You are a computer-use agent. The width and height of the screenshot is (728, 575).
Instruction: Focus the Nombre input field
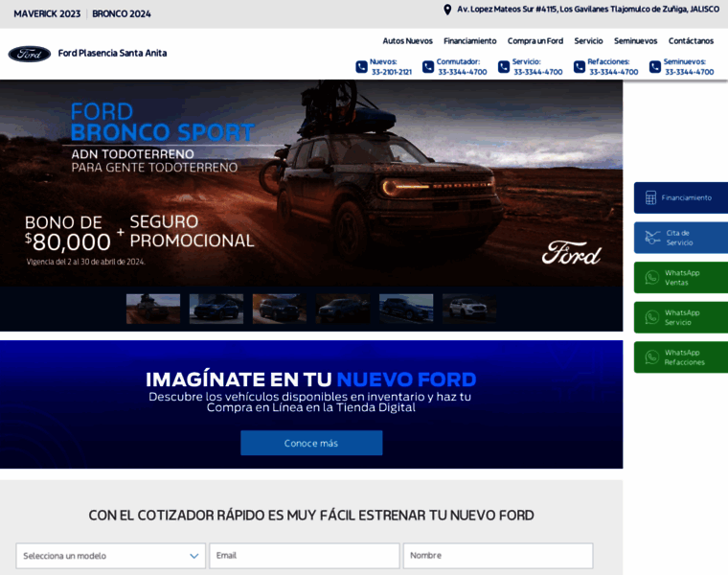click(x=498, y=556)
